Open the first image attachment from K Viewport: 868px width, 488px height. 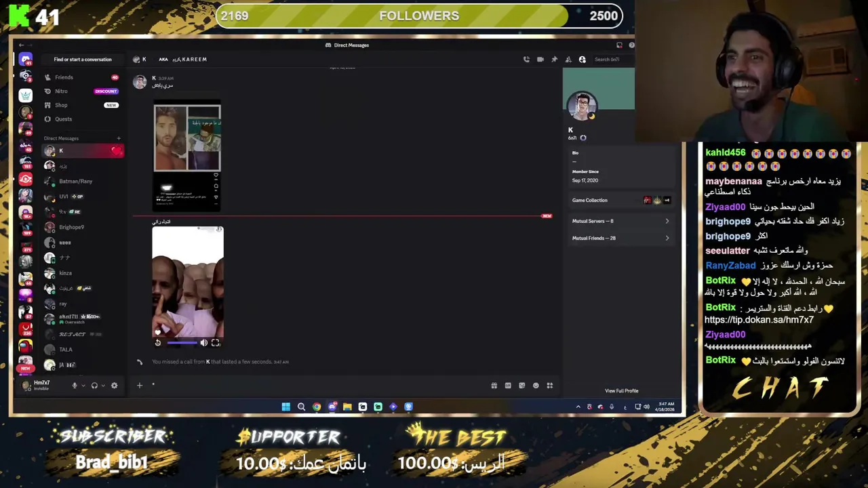tap(187, 156)
